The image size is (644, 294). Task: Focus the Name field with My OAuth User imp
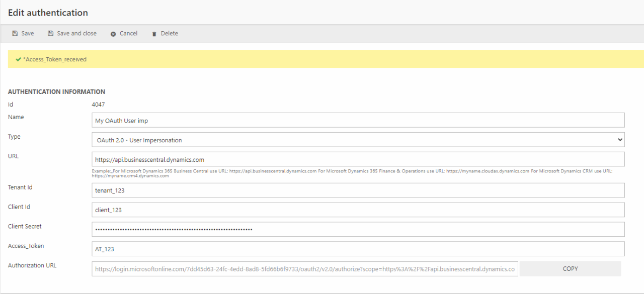click(x=358, y=120)
